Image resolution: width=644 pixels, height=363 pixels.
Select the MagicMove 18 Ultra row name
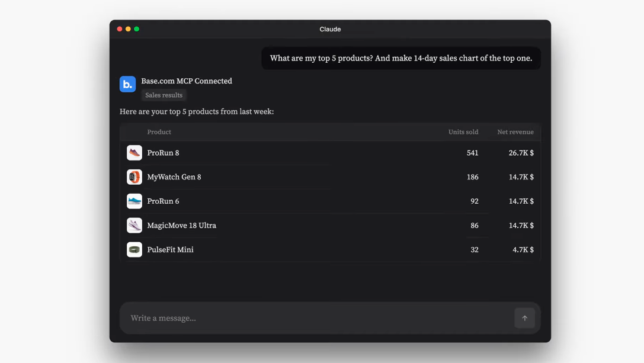click(x=181, y=226)
